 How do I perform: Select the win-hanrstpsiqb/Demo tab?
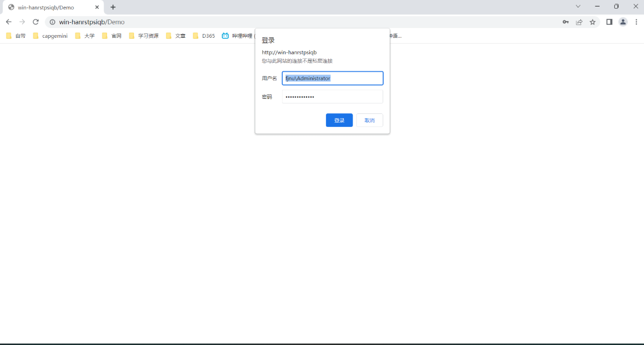click(53, 7)
